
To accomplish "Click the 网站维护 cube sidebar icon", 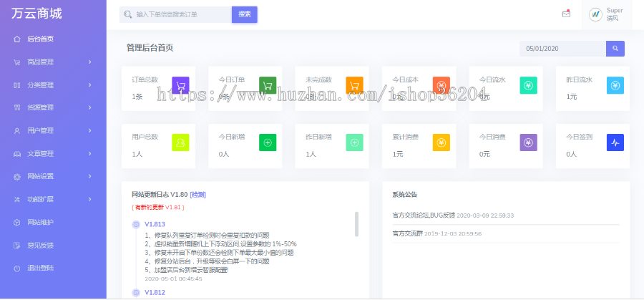I will pos(17,223).
